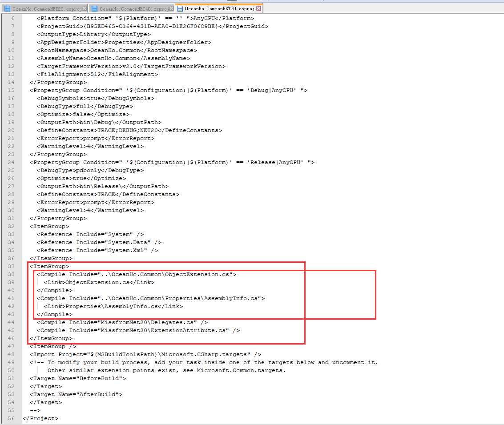Click the AssemblyName OceanHo.Common line
The image size is (504, 425).
113,59
